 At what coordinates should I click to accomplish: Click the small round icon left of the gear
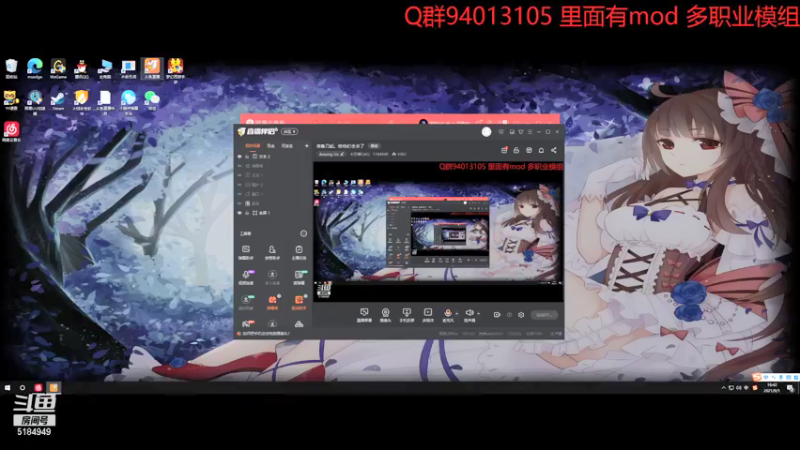509,315
